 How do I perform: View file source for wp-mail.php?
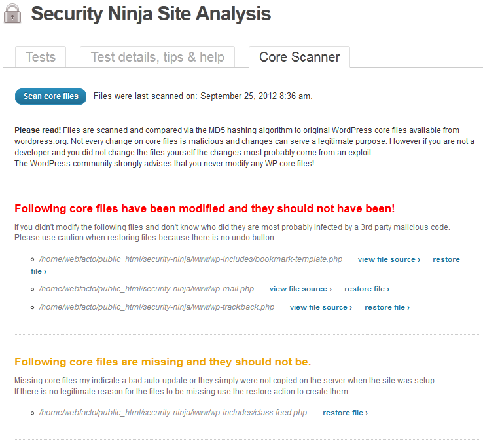pyautogui.click(x=300, y=289)
